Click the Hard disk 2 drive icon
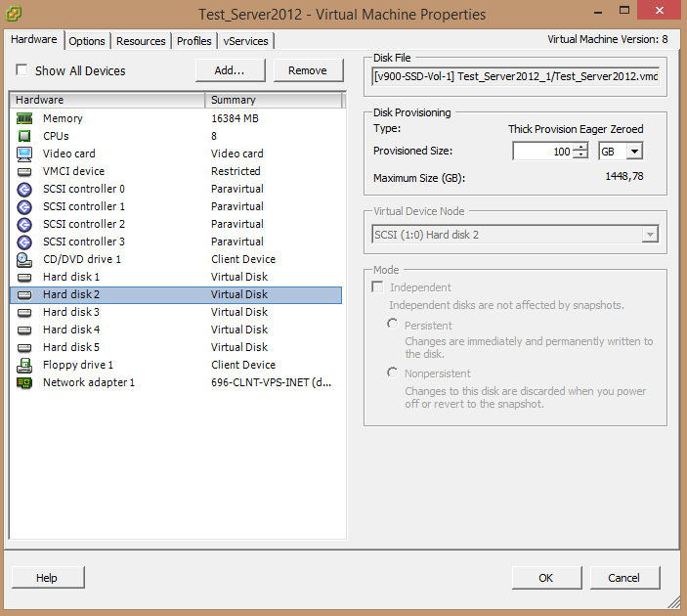This screenshot has width=687, height=616. click(x=24, y=294)
